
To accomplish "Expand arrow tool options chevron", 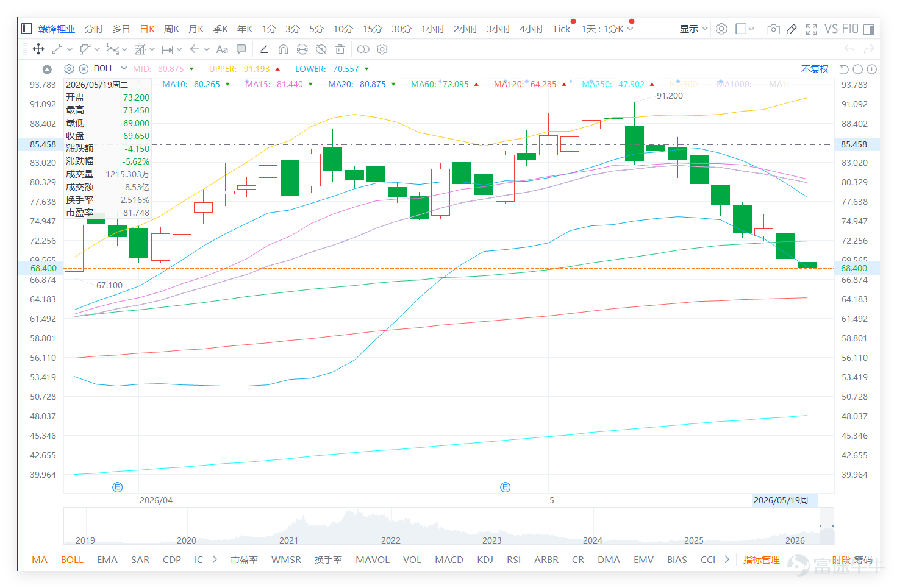I will click(x=207, y=49).
